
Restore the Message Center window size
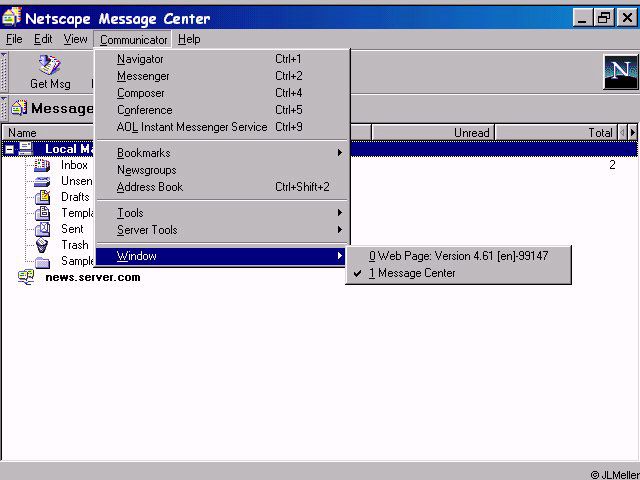(x=604, y=18)
